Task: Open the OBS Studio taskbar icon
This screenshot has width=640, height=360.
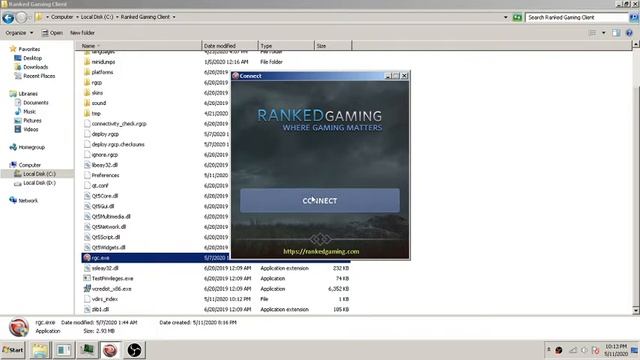Action: tap(134, 350)
